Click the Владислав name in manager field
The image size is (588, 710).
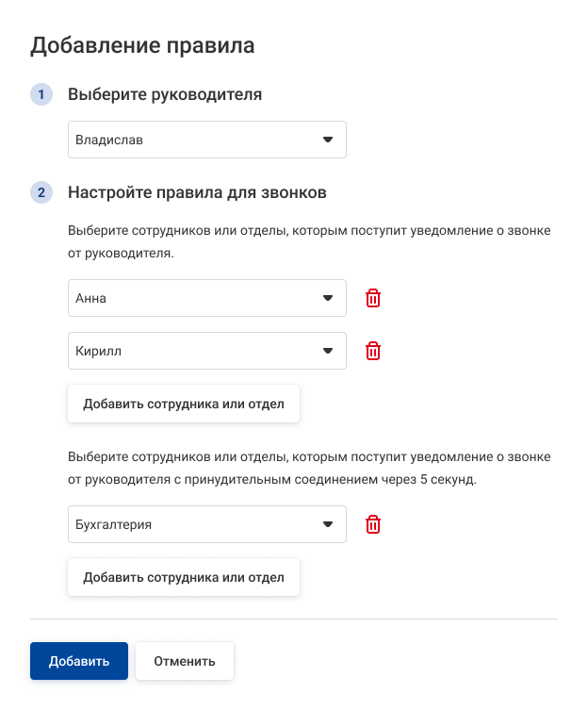pos(109,140)
